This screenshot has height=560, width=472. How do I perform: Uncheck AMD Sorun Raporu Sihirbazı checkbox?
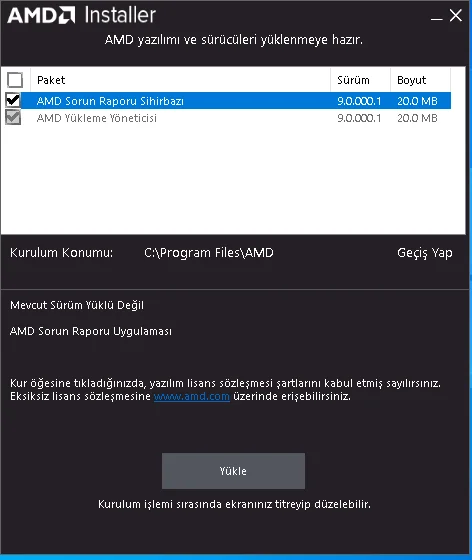coord(13,100)
